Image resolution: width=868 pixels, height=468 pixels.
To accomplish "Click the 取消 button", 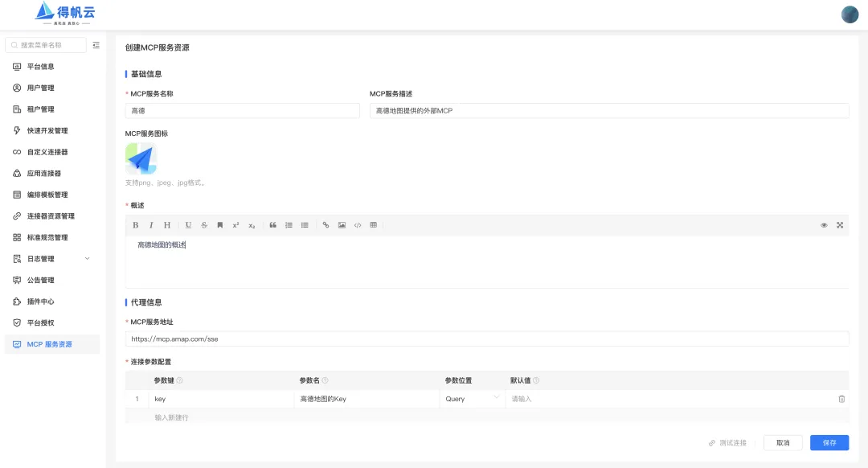I will [x=783, y=442].
